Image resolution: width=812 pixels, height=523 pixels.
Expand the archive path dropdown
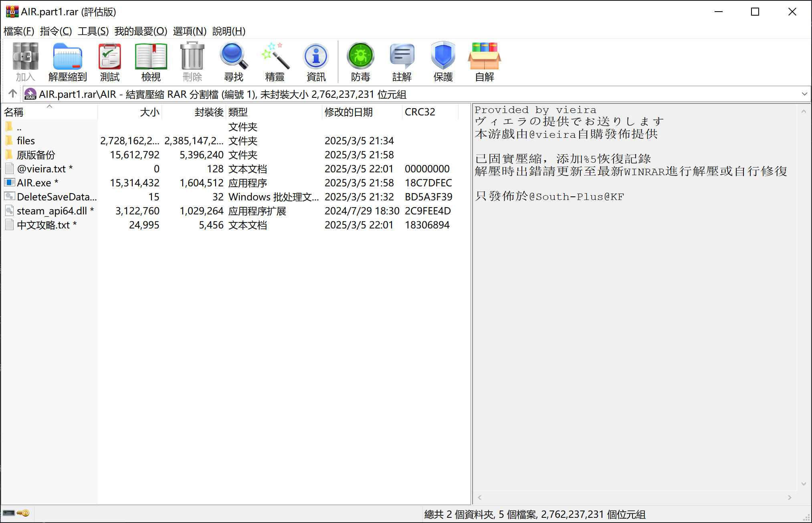804,94
